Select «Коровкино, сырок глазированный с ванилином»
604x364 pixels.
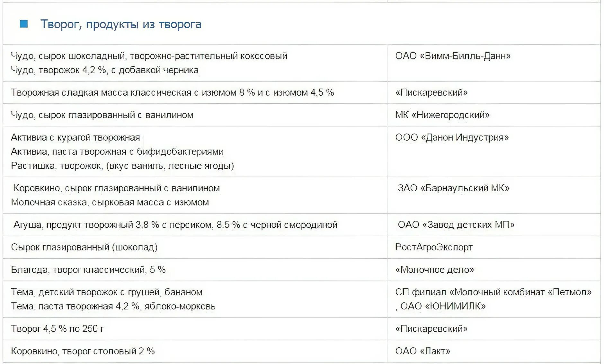(x=117, y=188)
